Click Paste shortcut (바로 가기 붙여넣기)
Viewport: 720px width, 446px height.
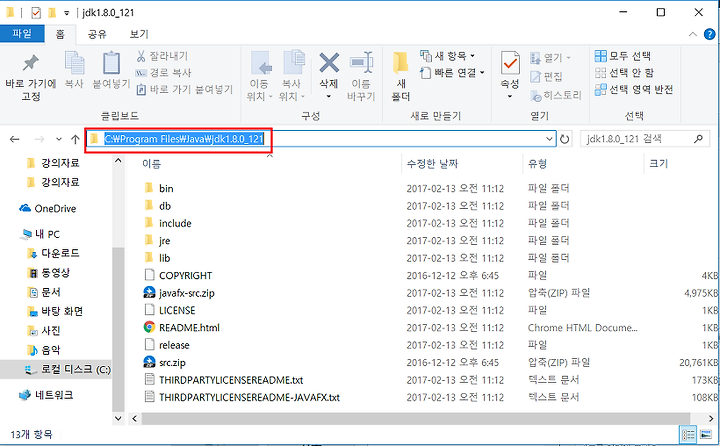point(185,89)
